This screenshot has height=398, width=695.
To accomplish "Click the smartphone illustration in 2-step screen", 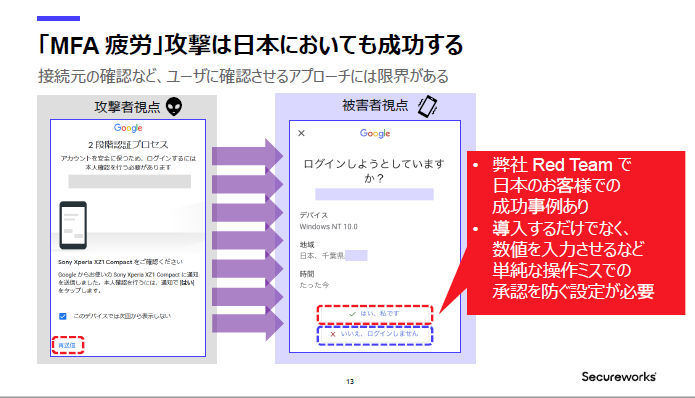I will click(x=73, y=225).
